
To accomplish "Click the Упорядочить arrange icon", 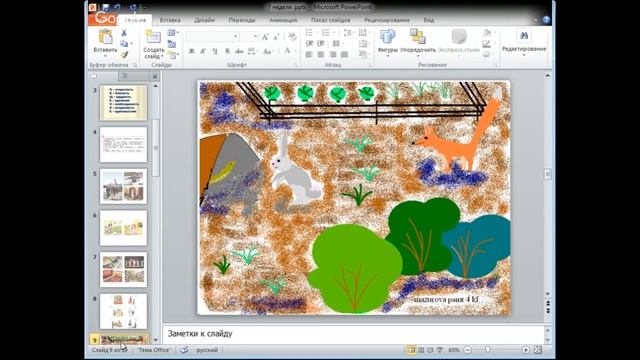I will [418, 36].
